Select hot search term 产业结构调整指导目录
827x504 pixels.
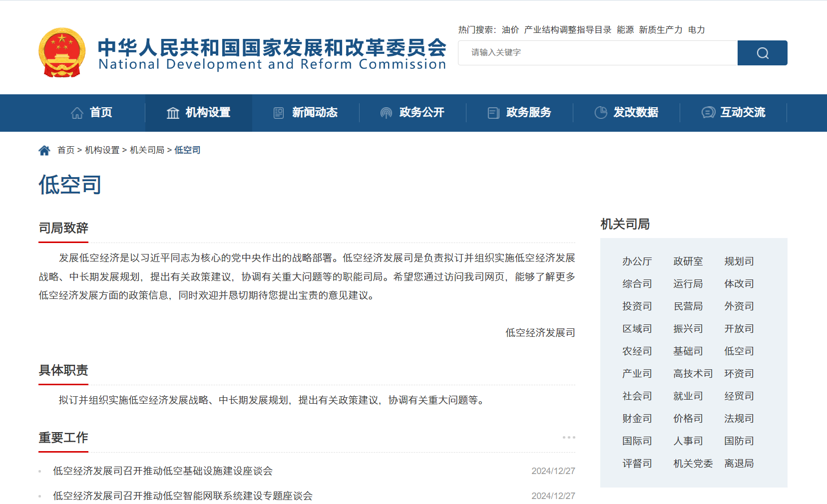[568, 30]
